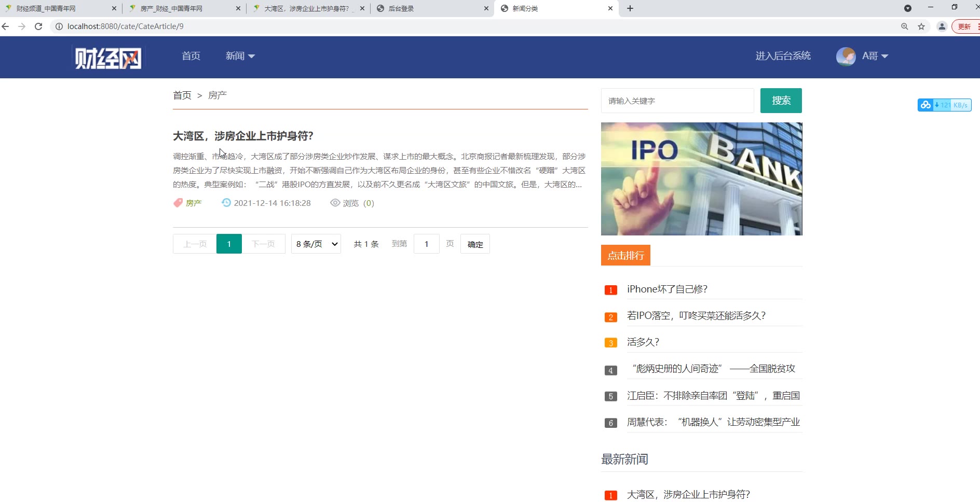The width and height of the screenshot is (980, 502).
Task: Close the 后台登录 tab
Action: pos(486,8)
